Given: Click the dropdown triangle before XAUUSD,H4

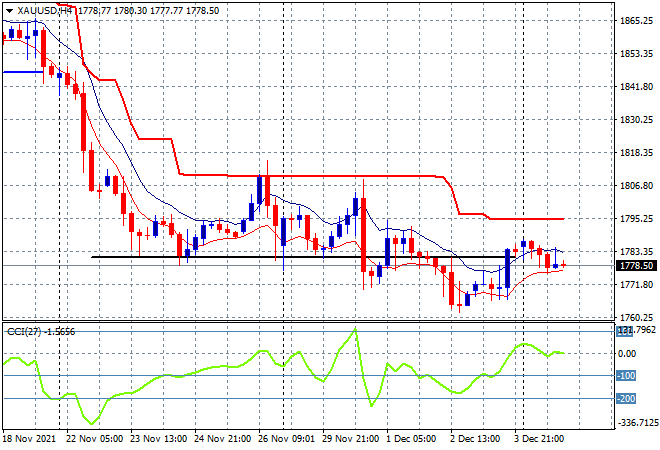Looking at the screenshot, I should tap(9, 11).
